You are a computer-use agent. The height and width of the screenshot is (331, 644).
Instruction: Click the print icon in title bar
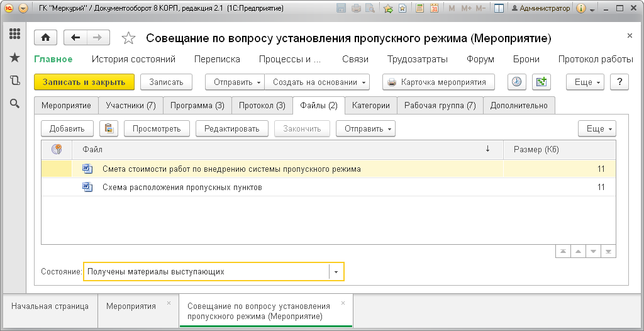356,8
